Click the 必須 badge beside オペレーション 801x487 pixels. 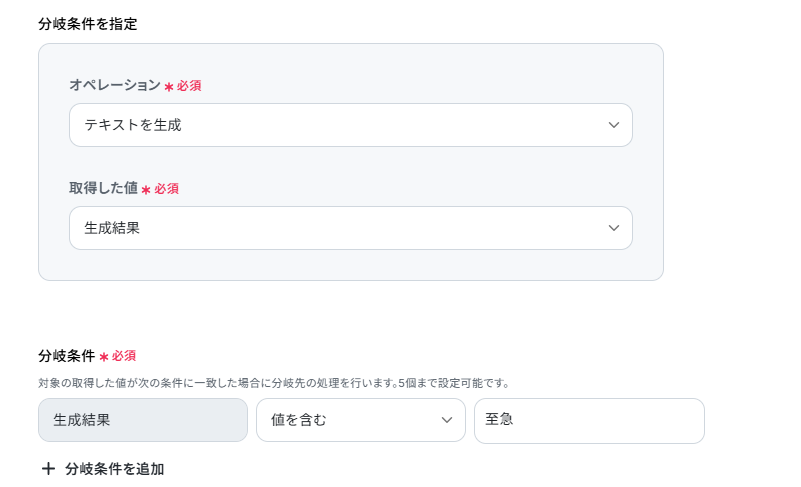pos(189,86)
